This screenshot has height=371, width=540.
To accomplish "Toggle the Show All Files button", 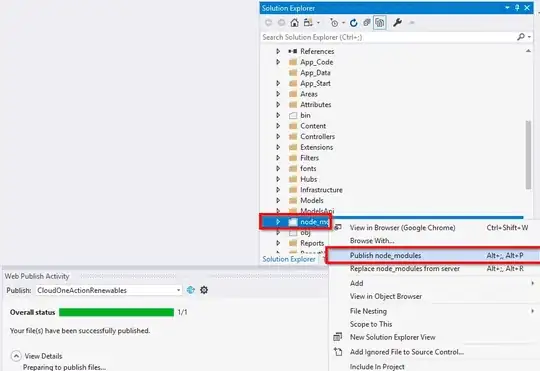I will (380, 23).
